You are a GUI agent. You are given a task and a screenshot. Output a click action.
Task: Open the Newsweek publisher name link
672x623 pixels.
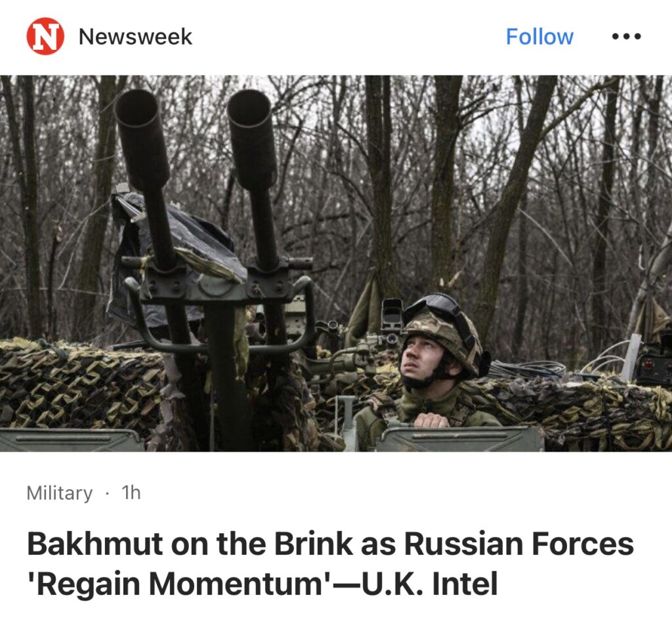point(135,37)
